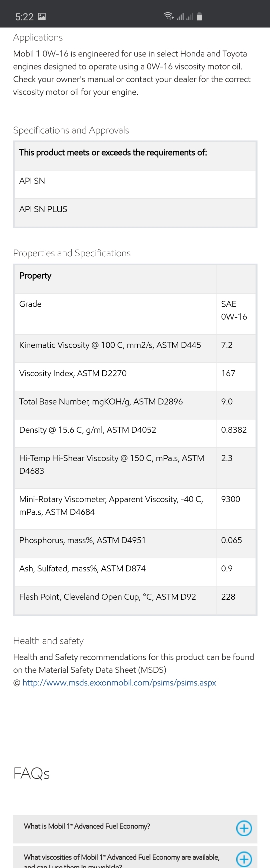Open the msds.exxonmobil.com psims link
Viewport: 270px width, 868px height.
coord(119,683)
